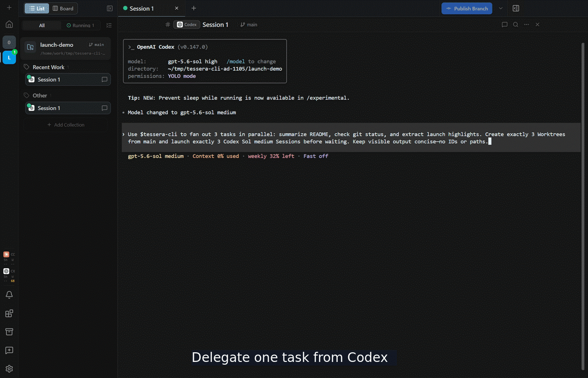Click the hash icon in session header
588x378 pixels.
pos(168,24)
